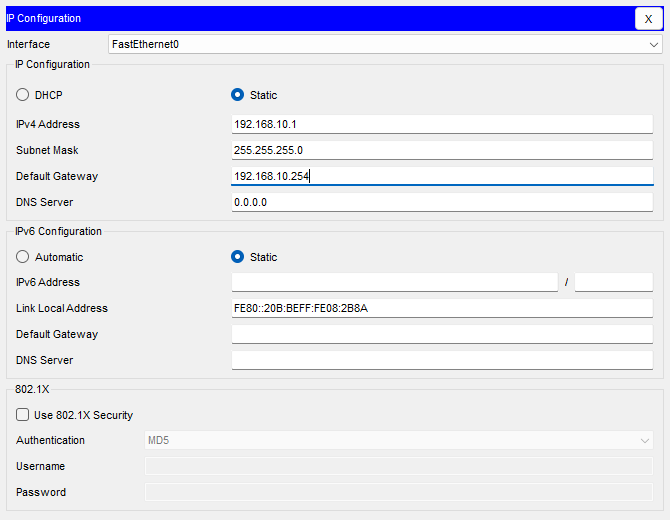The width and height of the screenshot is (670, 520).
Task: Click the 802.1X Password field
Action: [x=399, y=492]
